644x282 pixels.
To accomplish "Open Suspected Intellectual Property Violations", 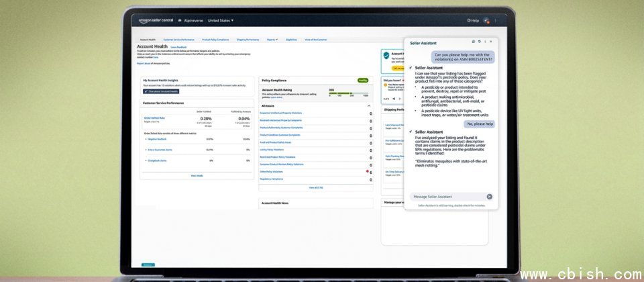I will point(280,113).
